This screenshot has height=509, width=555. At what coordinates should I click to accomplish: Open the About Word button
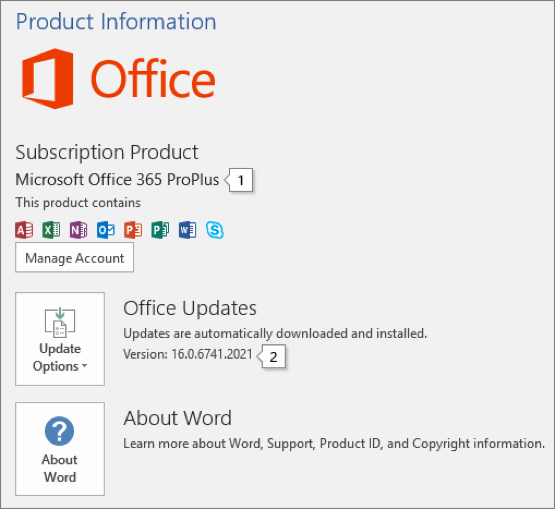(60, 449)
